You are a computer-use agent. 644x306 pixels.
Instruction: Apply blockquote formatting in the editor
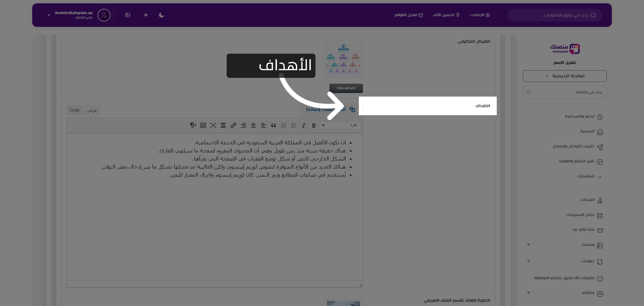point(274,125)
